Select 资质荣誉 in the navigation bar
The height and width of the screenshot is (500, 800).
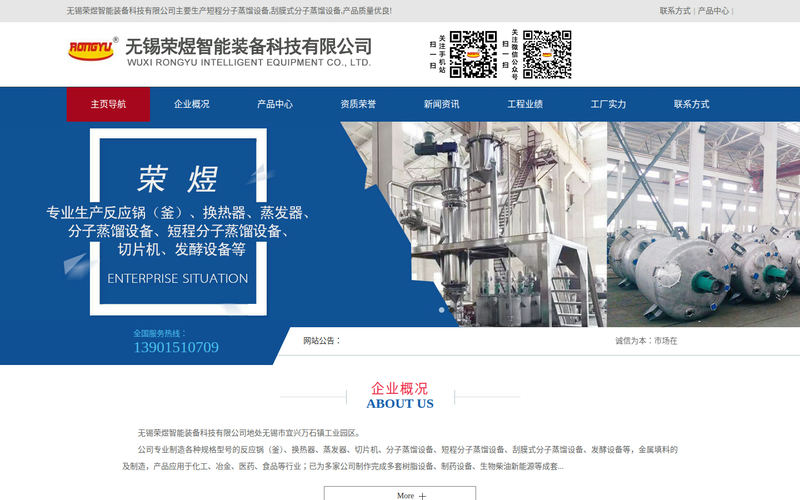pos(358,104)
